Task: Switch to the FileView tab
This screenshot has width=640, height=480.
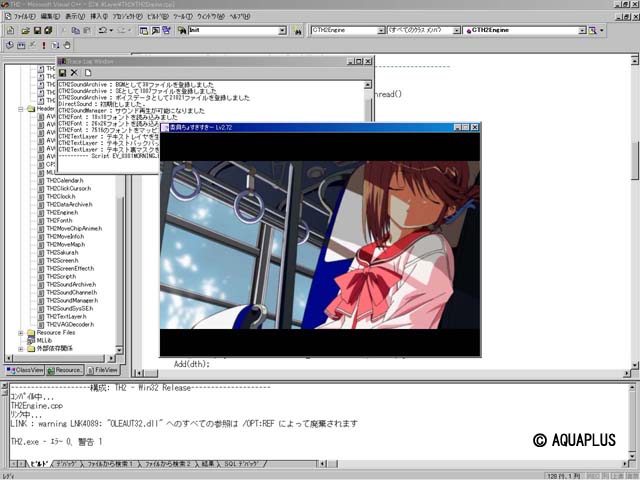Action: (x=102, y=370)
